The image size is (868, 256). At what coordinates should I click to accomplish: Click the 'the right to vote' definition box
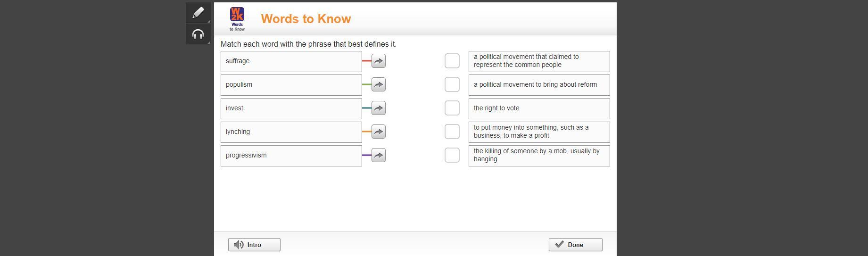[539, 108]
